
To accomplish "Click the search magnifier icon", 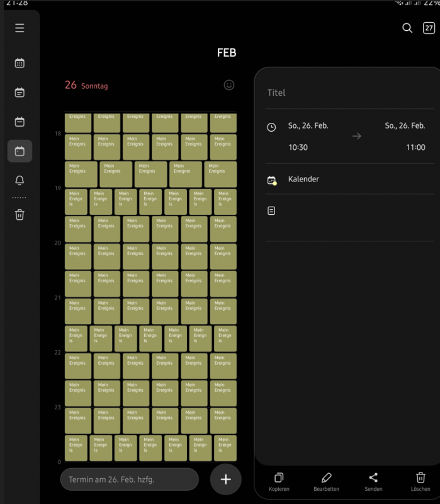I will pos(407,28).
